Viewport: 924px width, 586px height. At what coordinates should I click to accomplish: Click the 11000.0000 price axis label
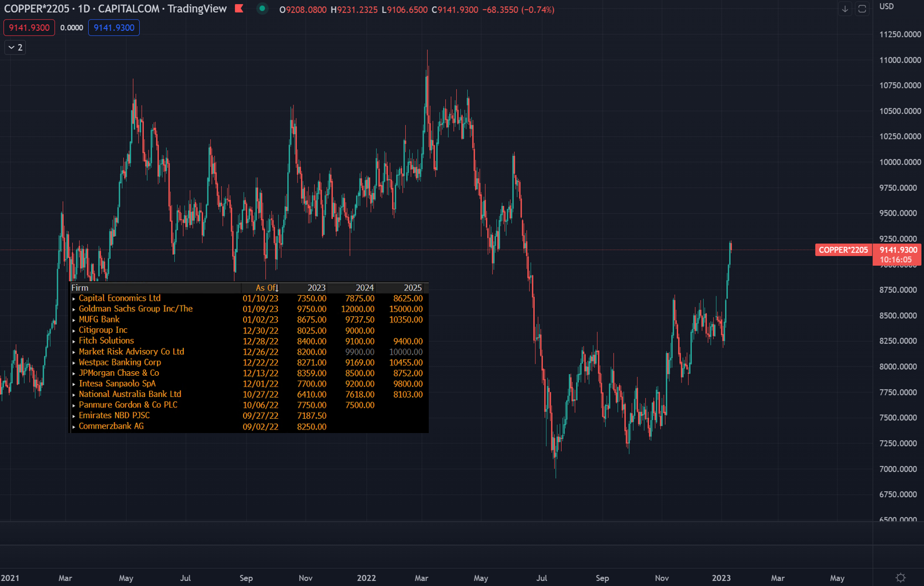point(900,60)
